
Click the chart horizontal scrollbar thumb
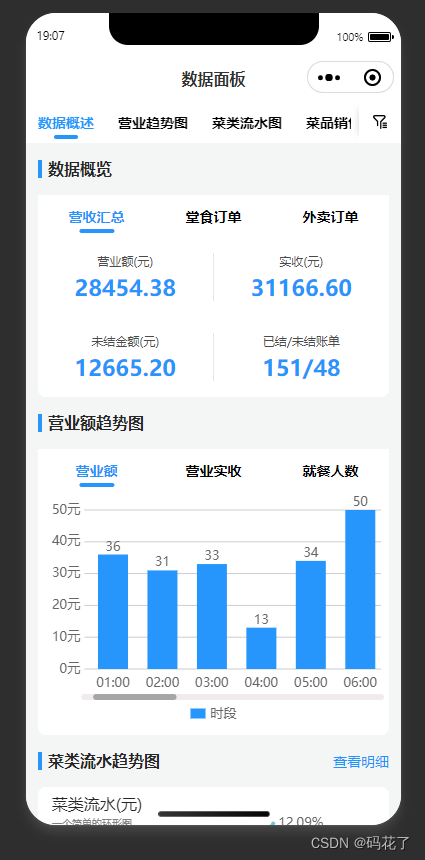(x=134, y=697)
